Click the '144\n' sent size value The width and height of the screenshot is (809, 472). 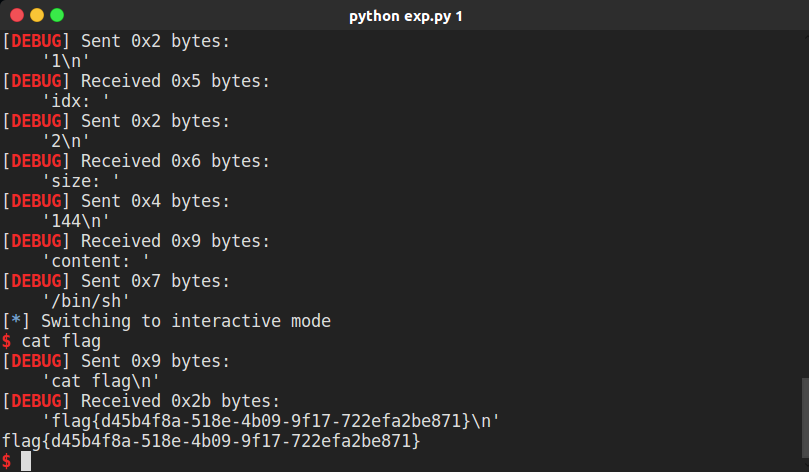[x=76, y=221]
